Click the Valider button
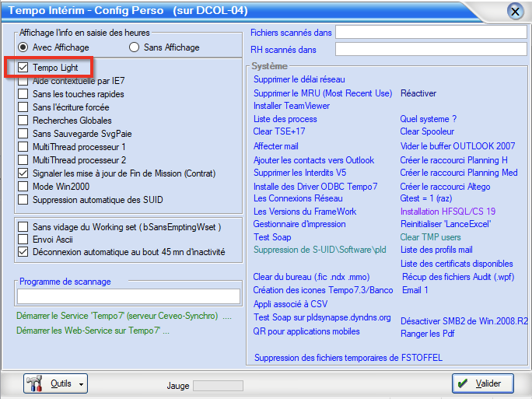The height and width of the screenshot is (399, 532). tap(482, 383)
